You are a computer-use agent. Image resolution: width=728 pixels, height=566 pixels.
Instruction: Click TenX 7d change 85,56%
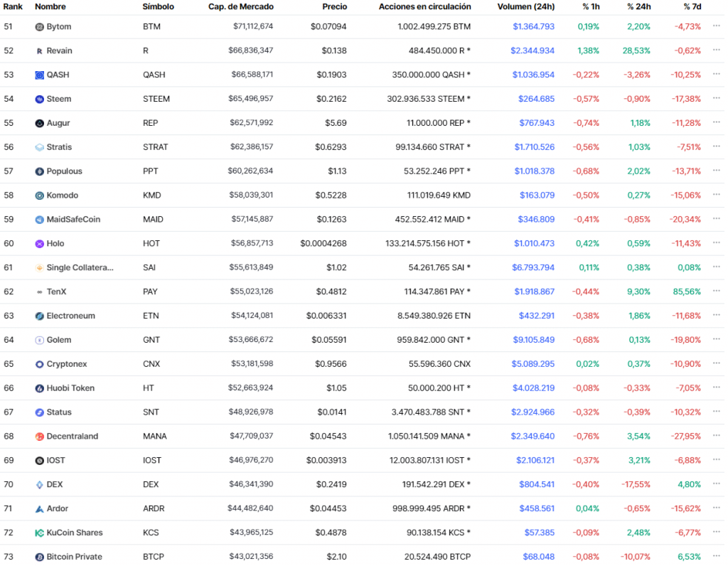tap(687, 292)
